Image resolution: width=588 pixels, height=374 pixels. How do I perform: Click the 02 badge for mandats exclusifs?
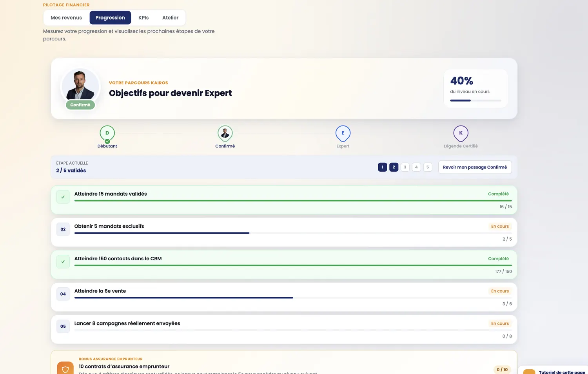[63, 229]
